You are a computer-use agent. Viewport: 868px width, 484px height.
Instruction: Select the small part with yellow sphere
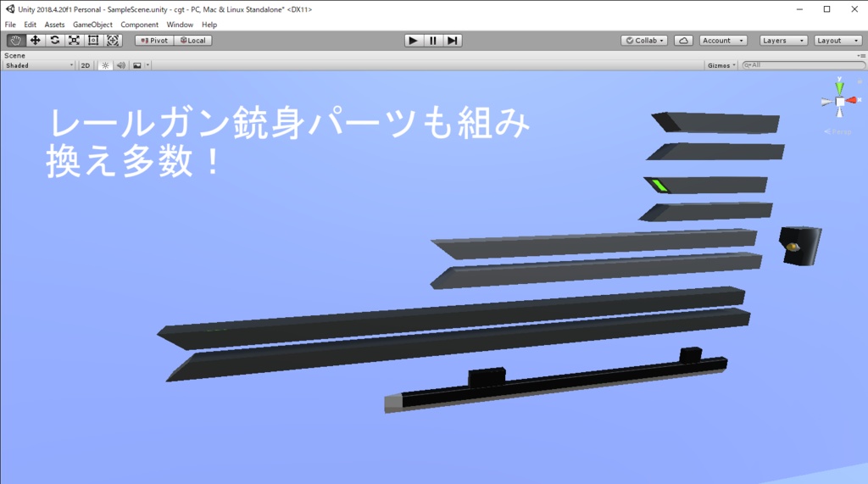[x=800, y=246]
